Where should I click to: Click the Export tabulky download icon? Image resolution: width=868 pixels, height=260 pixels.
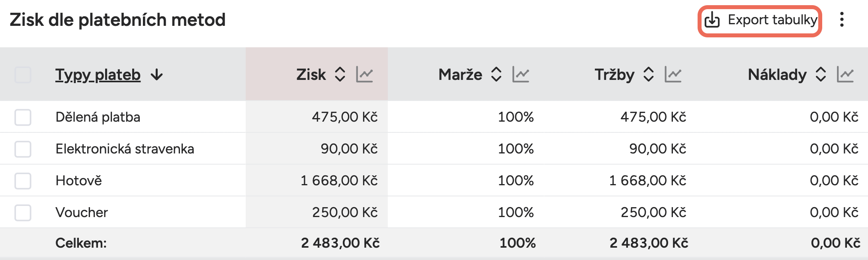712,20
